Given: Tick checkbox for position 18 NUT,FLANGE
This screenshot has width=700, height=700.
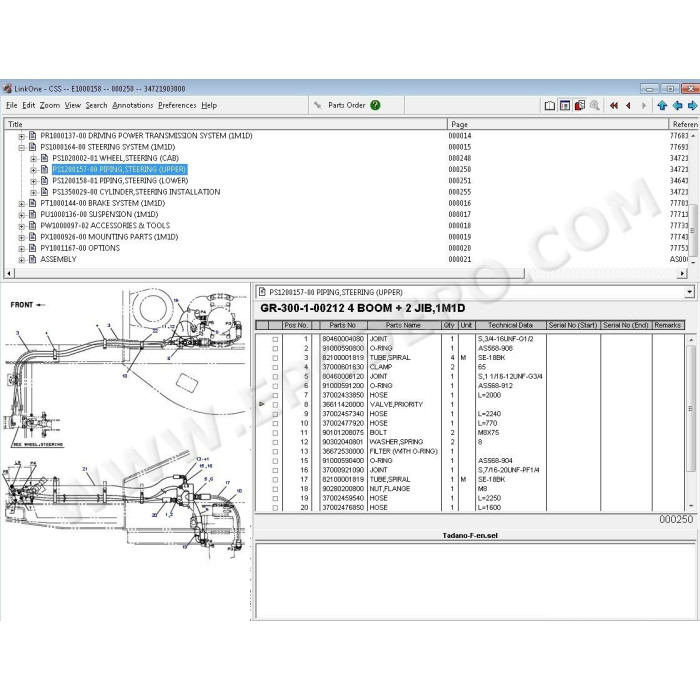Looking at the screenshot, I should 275,489.
